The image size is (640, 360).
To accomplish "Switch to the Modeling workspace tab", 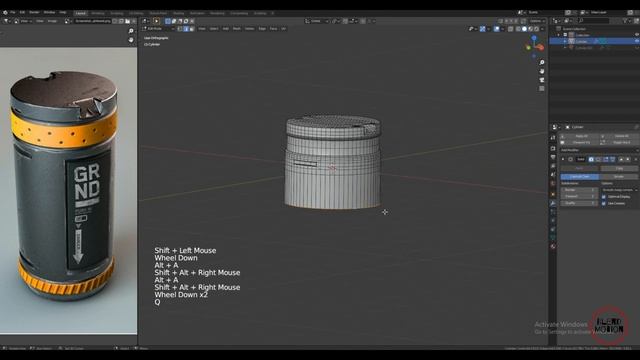I will point(98,13).
